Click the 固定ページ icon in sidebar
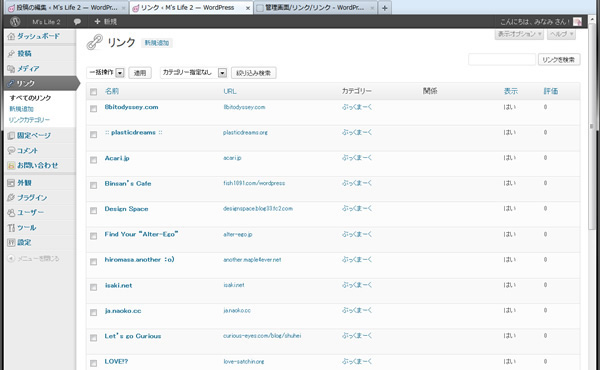The height and width of the screenshot is (370, 600). tap(11, 135)
